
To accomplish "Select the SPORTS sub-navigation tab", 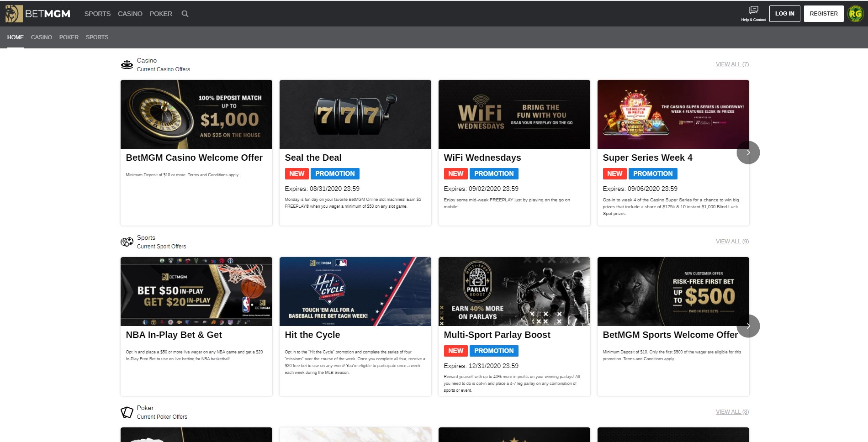I will (97, 37).
